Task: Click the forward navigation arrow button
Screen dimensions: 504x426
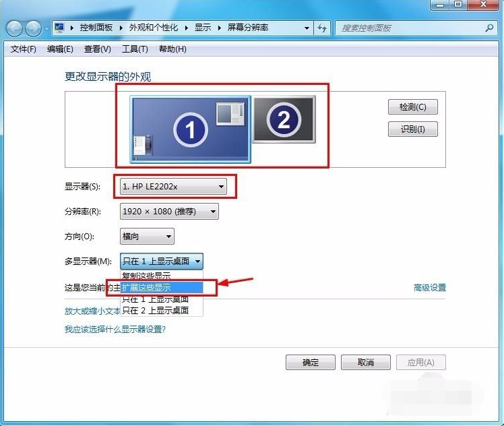Action: (33, 28)
